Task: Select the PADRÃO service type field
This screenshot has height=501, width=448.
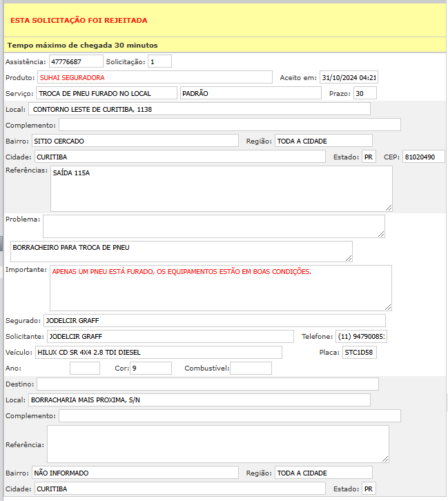Action: pos(251,93)
